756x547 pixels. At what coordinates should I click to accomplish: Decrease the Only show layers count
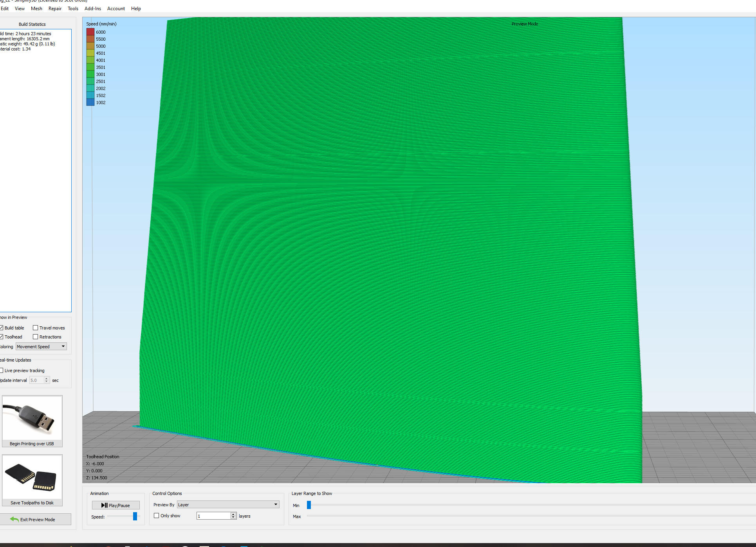tap(233, 518)
